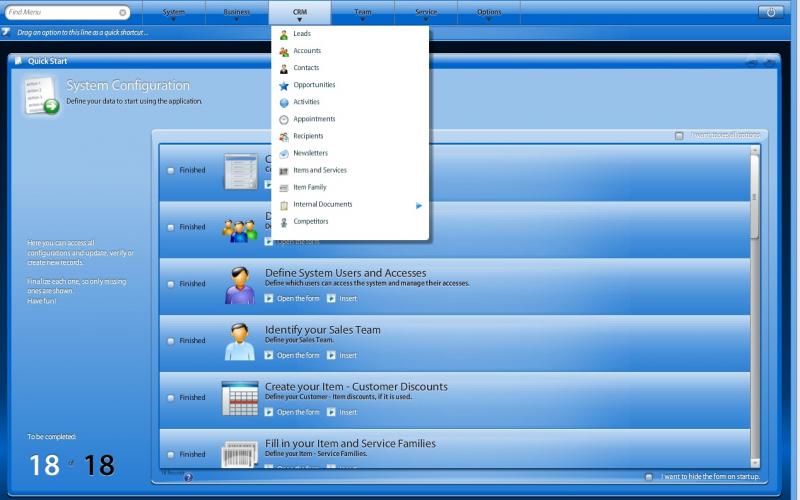Click the Appointments clock icon

tap(284, 119)
